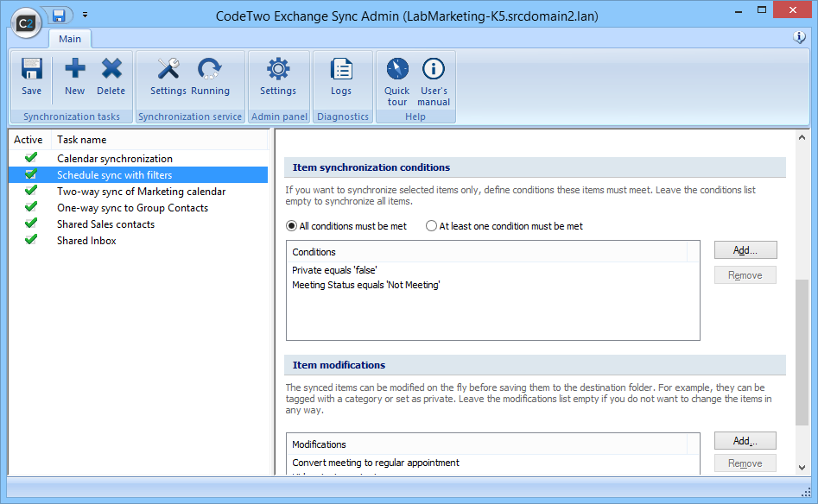Open the Logs diagnostics icon
This screenshot has width=818, height=504.
(341, 68)
